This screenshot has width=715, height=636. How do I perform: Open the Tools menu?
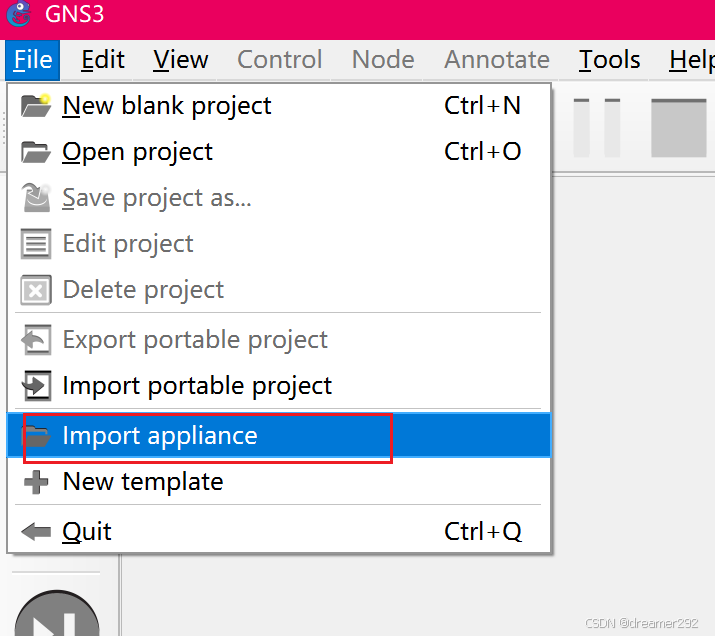pyautogui.click(x=609, y=60)
